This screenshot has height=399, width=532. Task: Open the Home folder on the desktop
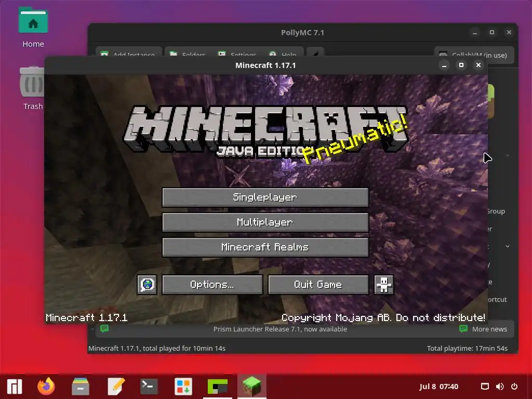click(x=33, y=28)
